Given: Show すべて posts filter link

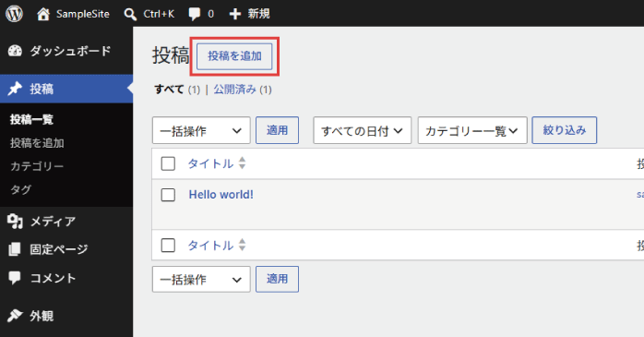Looking at the screenshot, I should (169, 90).
